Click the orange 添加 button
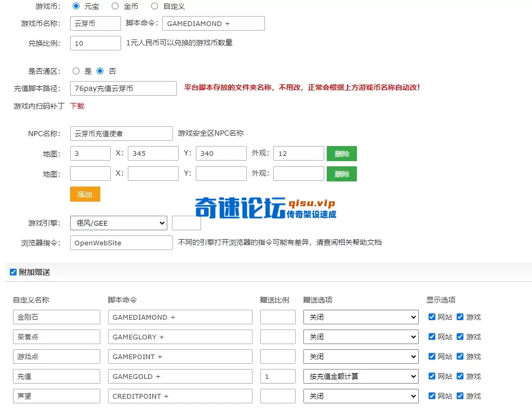This screenshot has height=408, width=532. click(85, 194)
